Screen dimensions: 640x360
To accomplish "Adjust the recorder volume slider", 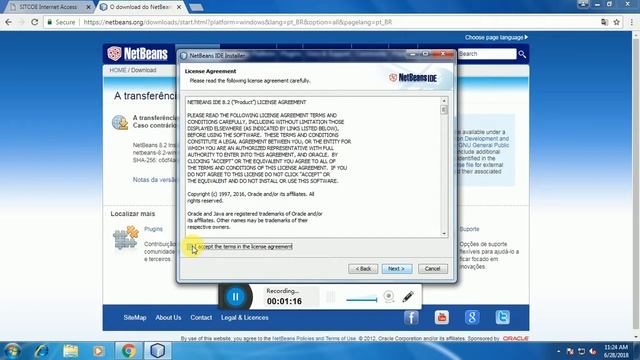I will (362, 300).
